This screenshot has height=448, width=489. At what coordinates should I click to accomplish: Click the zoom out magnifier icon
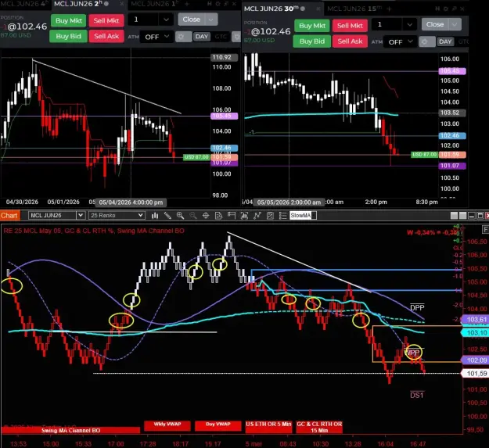[x=193, y=215]
